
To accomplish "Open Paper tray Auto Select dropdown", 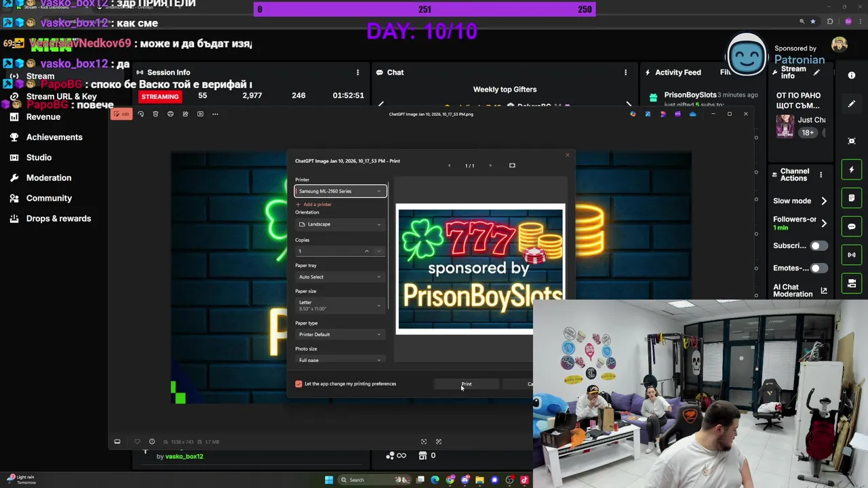I will 340,277.
